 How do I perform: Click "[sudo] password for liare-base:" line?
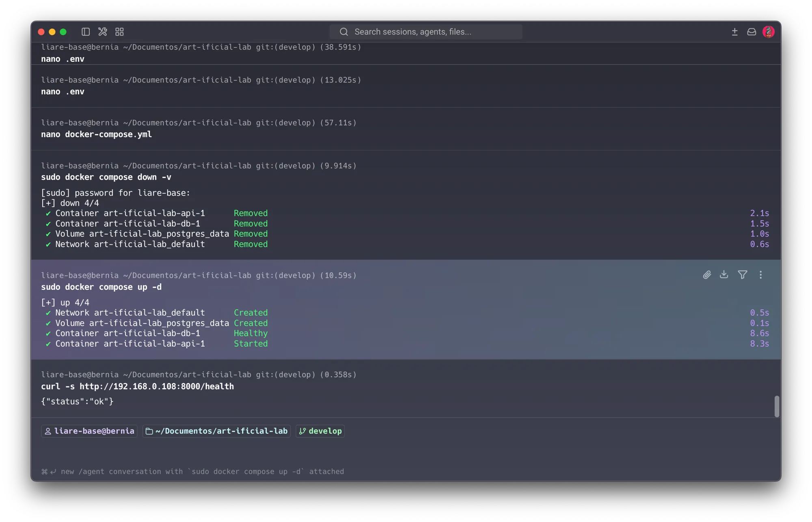115,193
